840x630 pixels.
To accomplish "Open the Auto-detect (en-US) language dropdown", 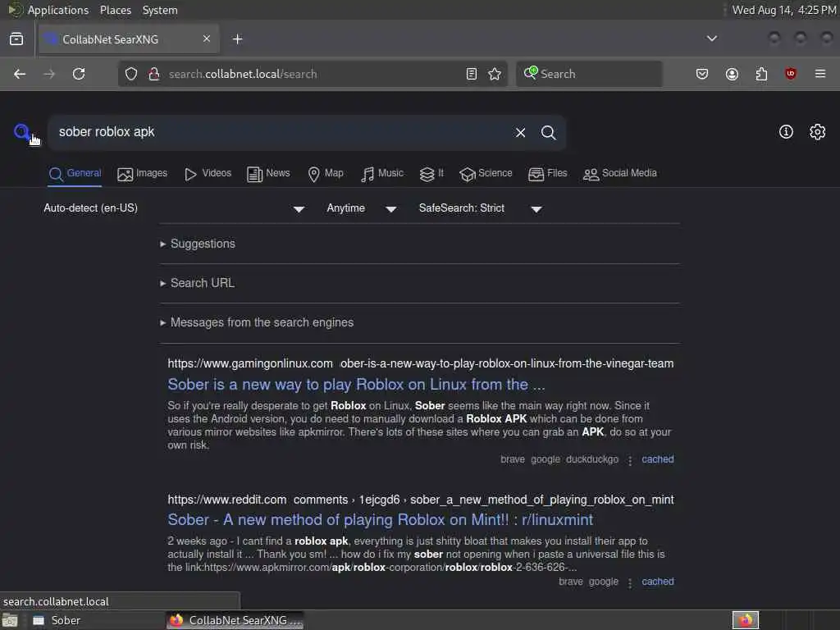I will [174, 208].
